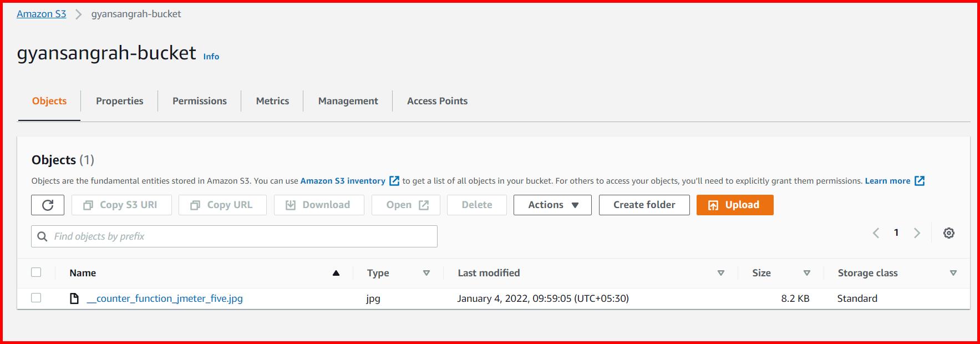This screenshot has width=980, height=344.
Task: Open the Amazon S3 breadcrumb link
Action: tap(41, 14)
